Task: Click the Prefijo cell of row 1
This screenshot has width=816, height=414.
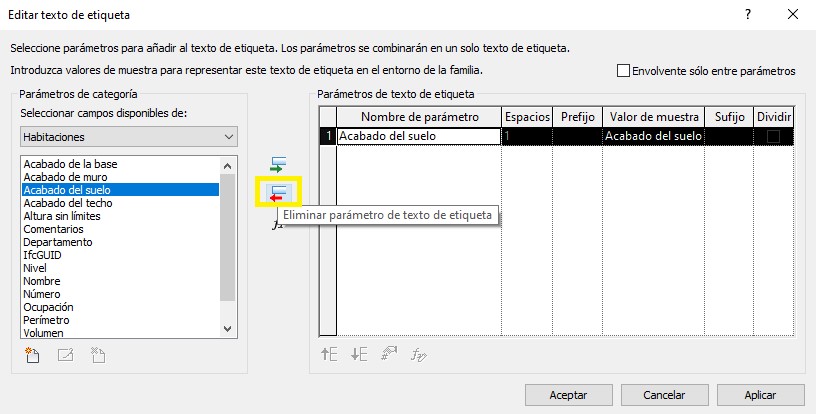Action: point(577,137)
